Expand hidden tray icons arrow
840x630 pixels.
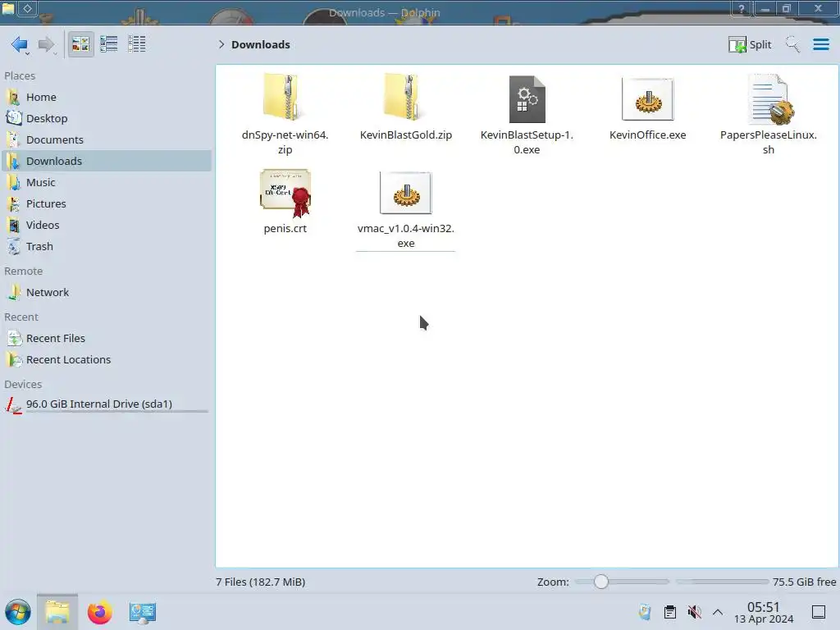718,612
